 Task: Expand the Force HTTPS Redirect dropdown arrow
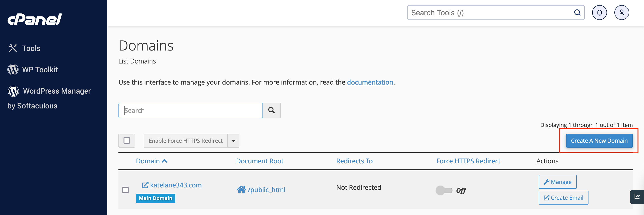pos(233,141)
